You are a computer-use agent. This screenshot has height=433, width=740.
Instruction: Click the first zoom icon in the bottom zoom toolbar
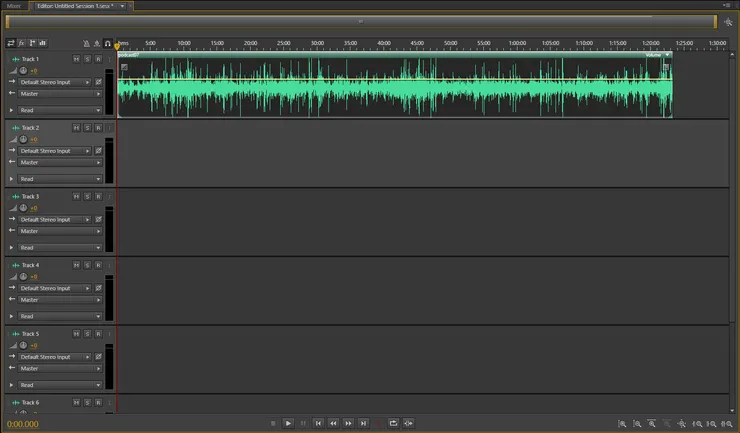click(622, 424)
